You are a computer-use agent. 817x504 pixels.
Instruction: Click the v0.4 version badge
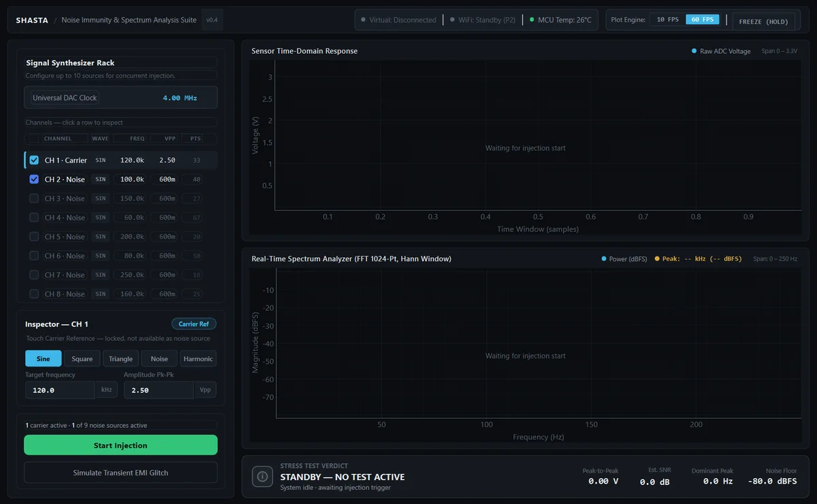(212, 20)
